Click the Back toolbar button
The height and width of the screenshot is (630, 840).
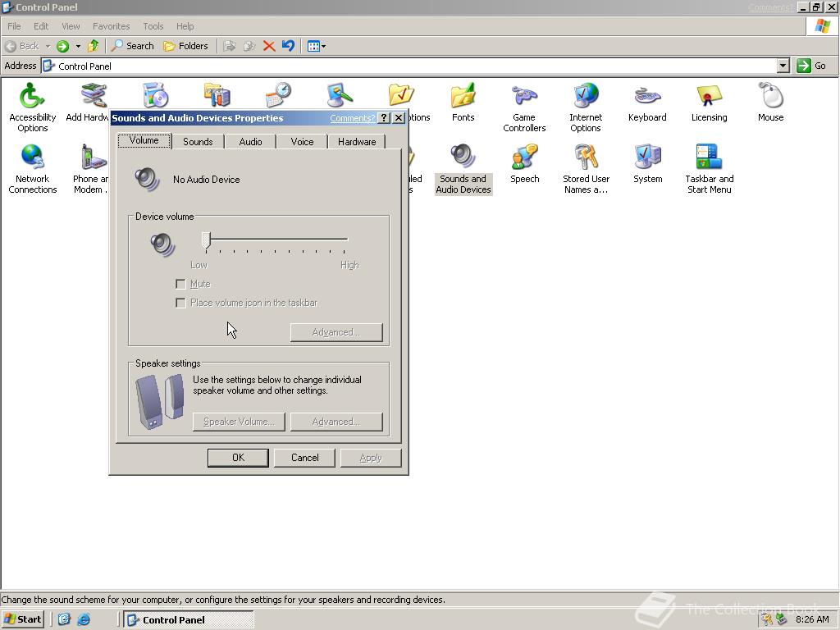pyautogui.click(x=22, y=46)
